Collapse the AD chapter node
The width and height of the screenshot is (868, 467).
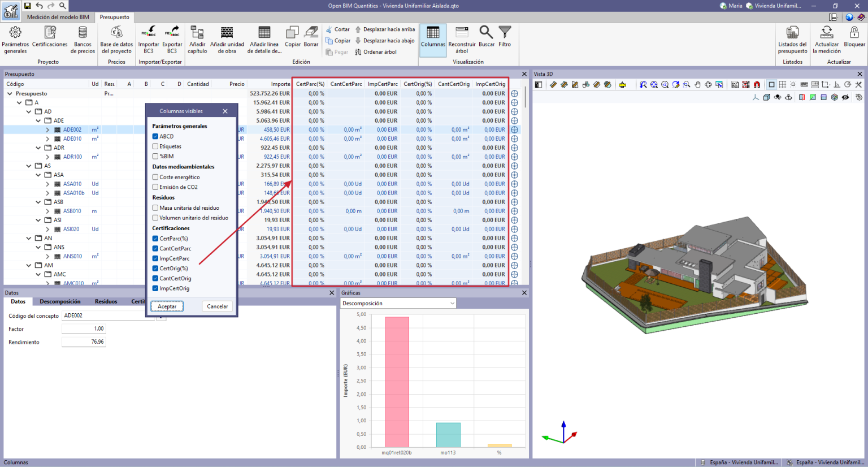(29, 111)
